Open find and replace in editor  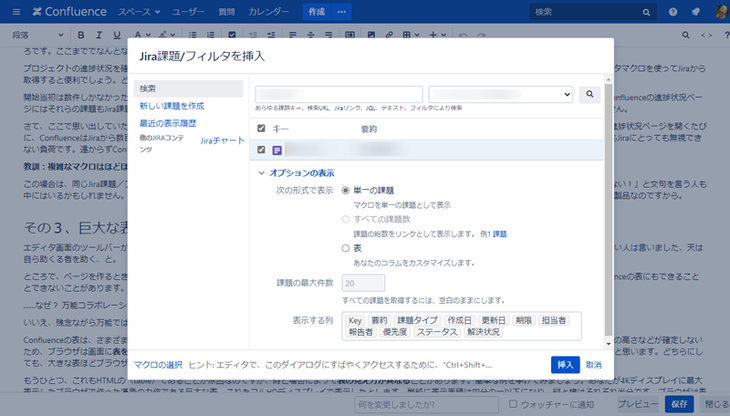point(685,35)
